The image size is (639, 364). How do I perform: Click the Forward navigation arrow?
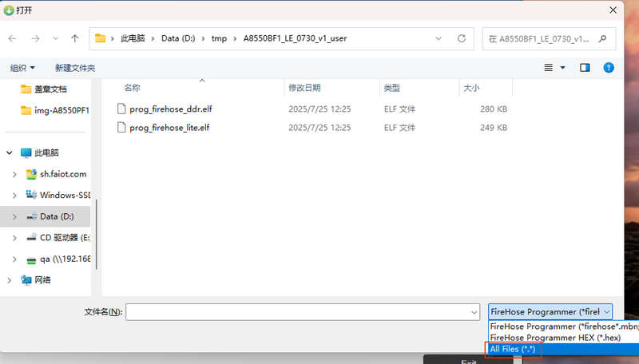tap(35, 38)
